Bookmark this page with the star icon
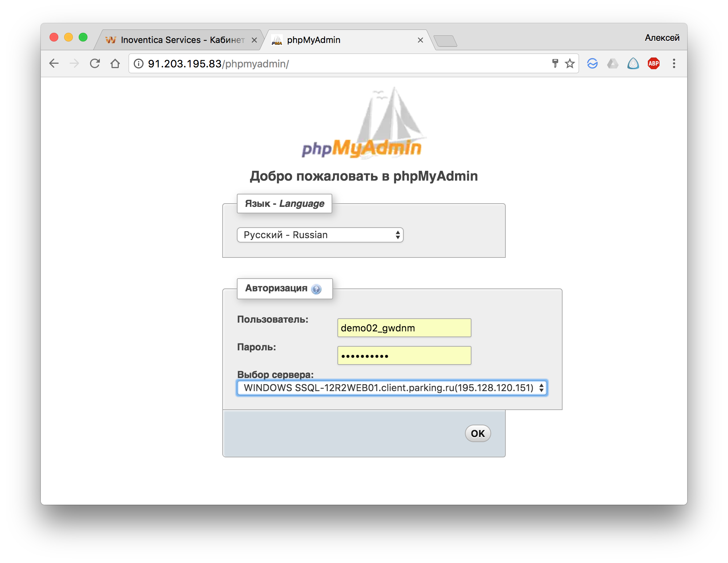 [x=570, y=64]
